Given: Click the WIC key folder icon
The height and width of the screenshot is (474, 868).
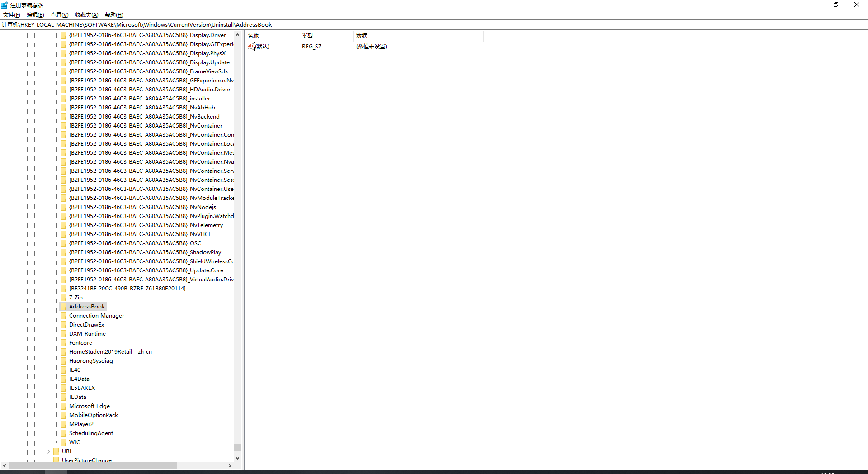Looking at the screenshot, I should click(64, 442).
